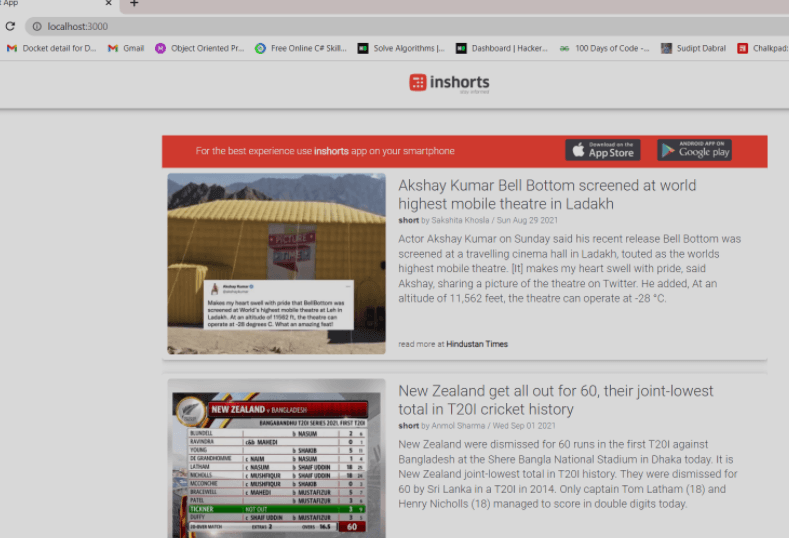This screenshot has width=789, height=538.
Task: Click the Akshay Kumar article summary paragraph
Action: click(x=570, y=269)
